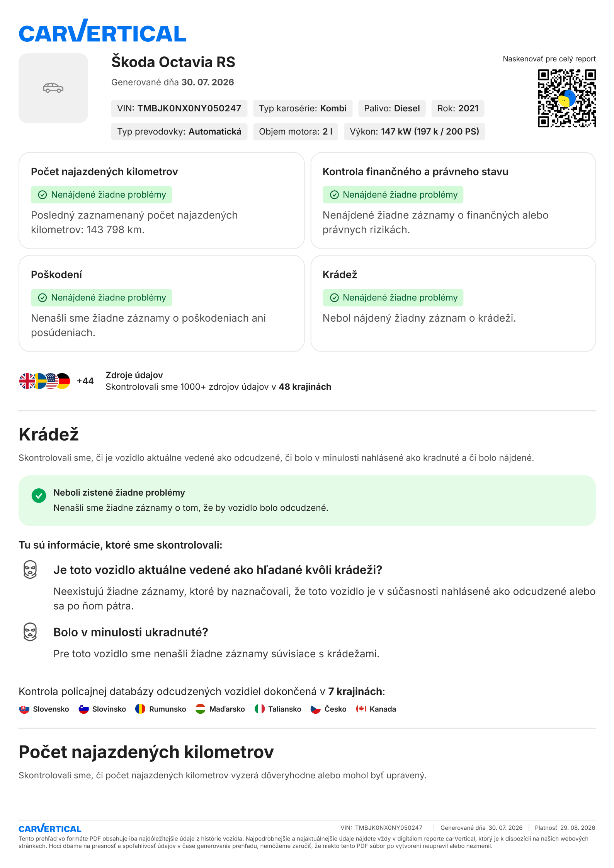Click the Krádež card no-problems badge
Viewport: 614px width, 868px height.
(393, 298)
